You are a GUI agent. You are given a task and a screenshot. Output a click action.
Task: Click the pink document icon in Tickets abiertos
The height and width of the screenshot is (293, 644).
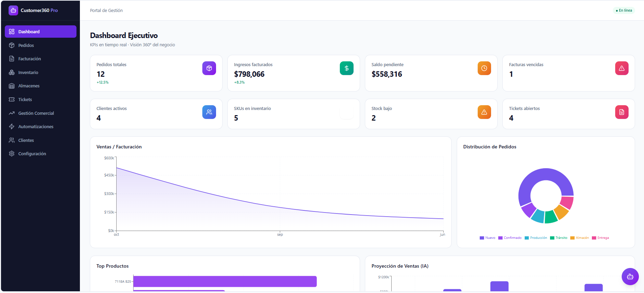(622, 112)
